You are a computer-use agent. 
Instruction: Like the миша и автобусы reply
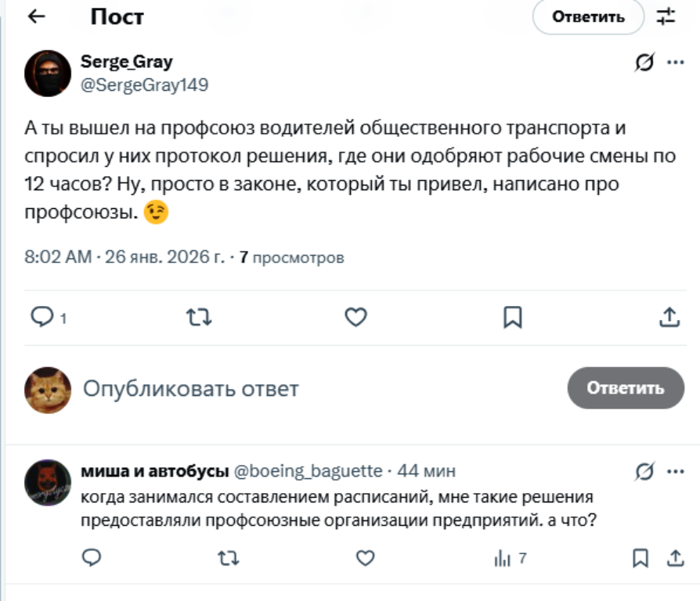[365, 557]
